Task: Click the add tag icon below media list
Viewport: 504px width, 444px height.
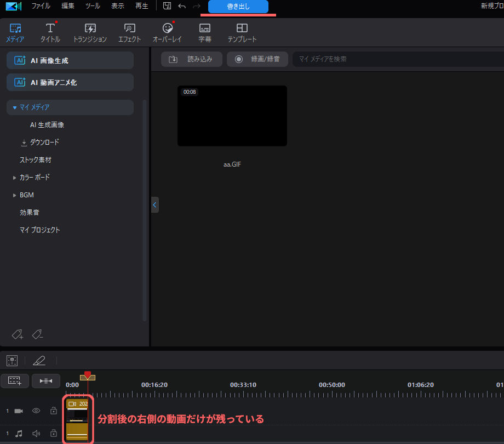Action: click(x=17, y=334)
